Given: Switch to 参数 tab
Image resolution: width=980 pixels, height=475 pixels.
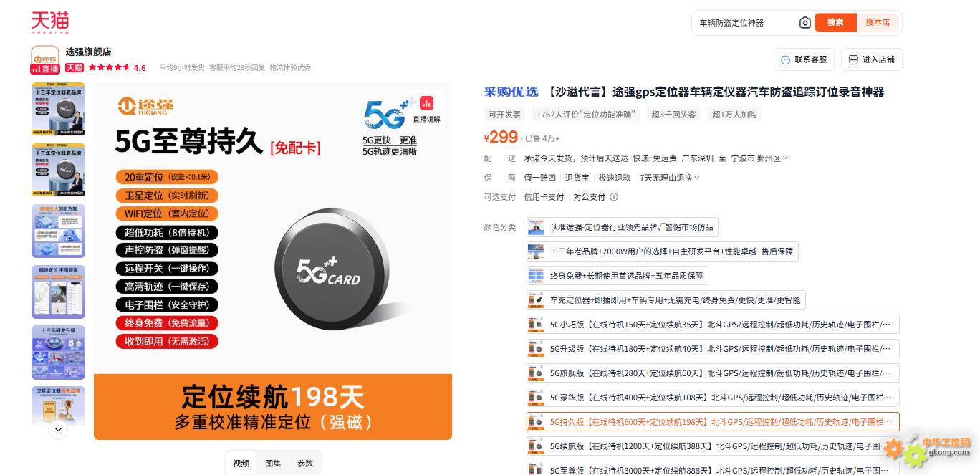Looking at the screenshot, I should pyautogui.click(x=305, y=464).
